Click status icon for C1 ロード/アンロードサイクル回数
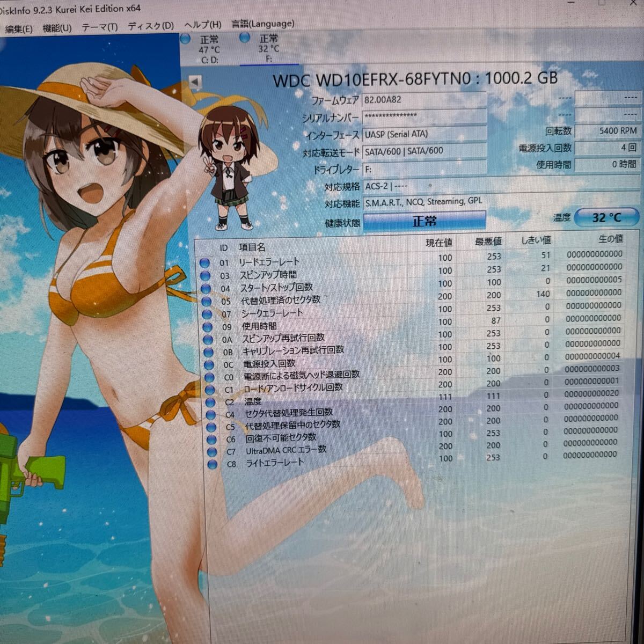 pyautogui.click(x=210, y=390)
